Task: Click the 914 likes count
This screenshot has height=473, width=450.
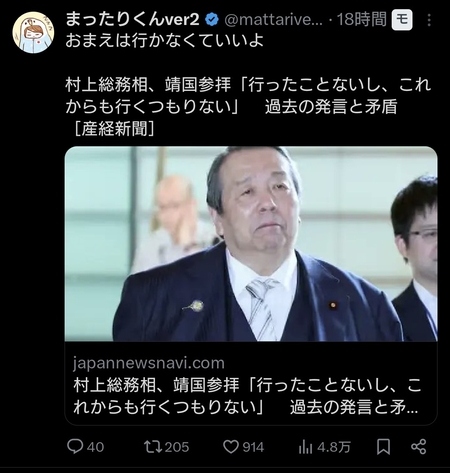Action: tap(253, 447)
